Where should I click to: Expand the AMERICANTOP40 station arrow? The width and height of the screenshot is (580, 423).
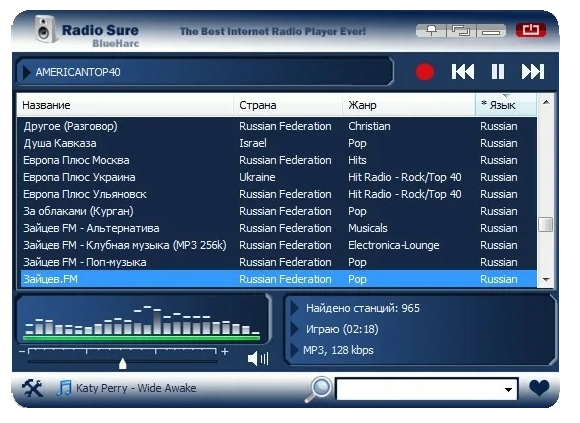[x=26, y=72]
